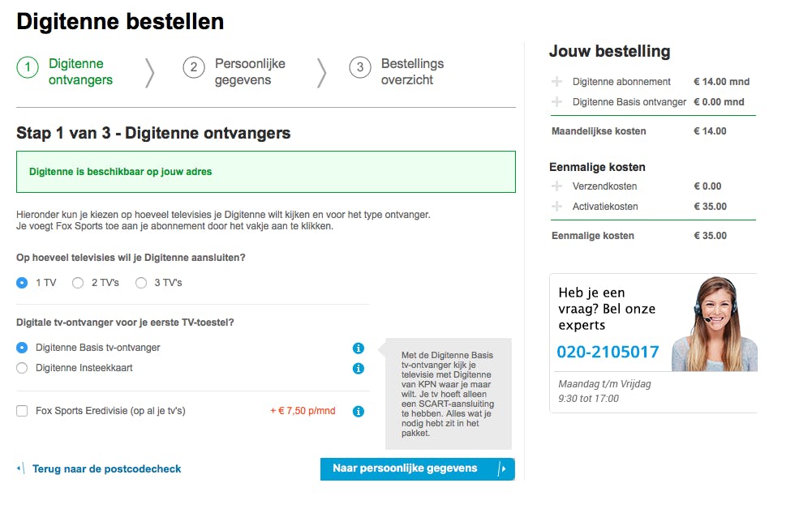812x513 pixels.
Task: Pick the Digitenne Insteekkaart receiver option
Action: pos(22,369)
